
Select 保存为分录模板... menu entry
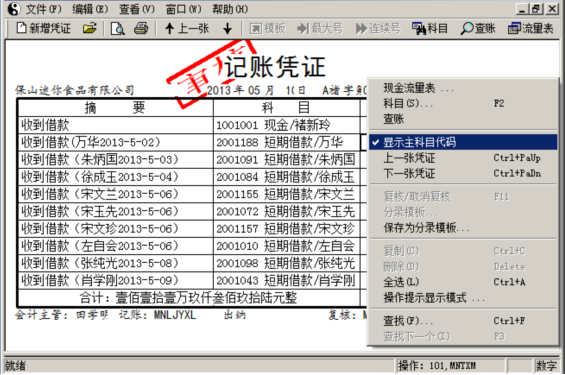(x=463, y=228)
